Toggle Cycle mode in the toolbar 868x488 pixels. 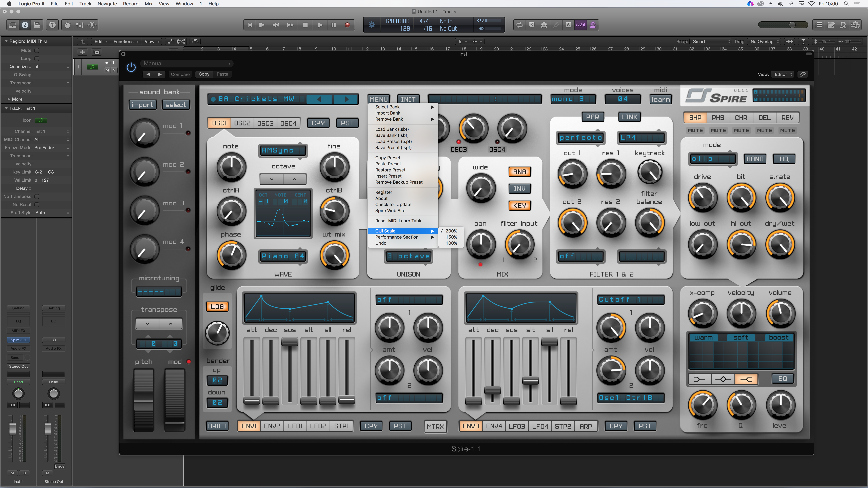coord(520,25)
